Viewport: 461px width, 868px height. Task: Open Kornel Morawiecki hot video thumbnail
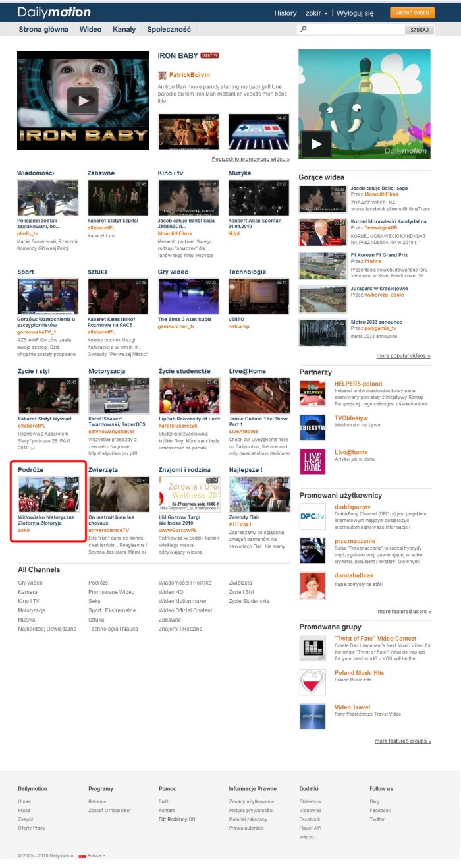[x=322, y=232]
